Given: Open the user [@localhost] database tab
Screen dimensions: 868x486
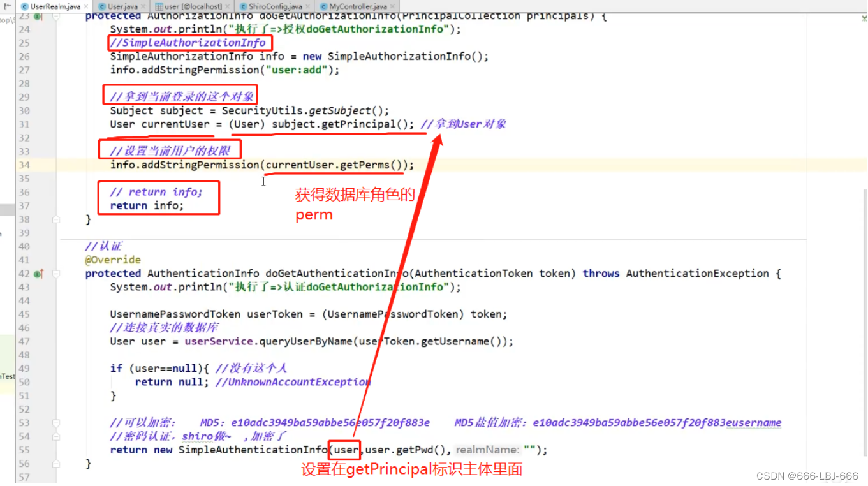Looking at the screenshot, I should tap(193, 6).
